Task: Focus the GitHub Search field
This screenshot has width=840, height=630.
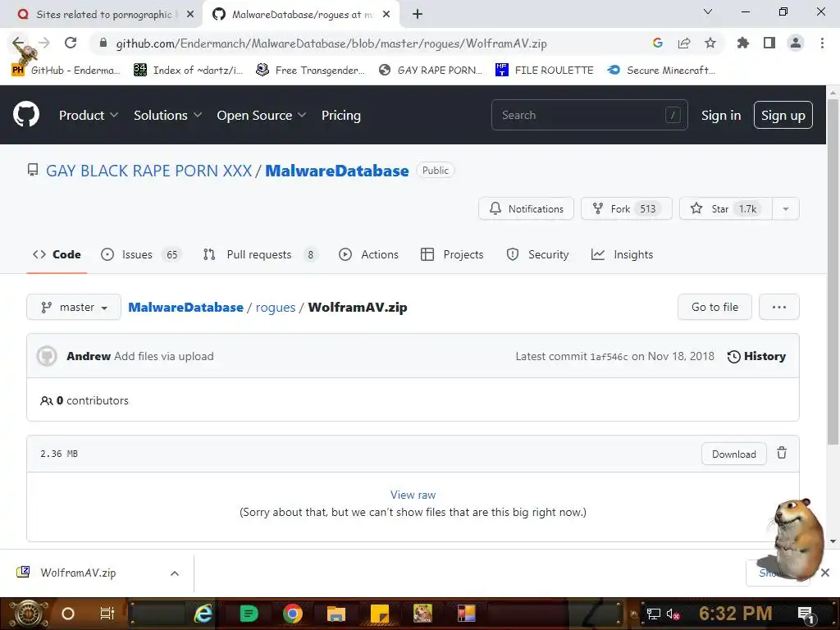Action: point(589,115)
